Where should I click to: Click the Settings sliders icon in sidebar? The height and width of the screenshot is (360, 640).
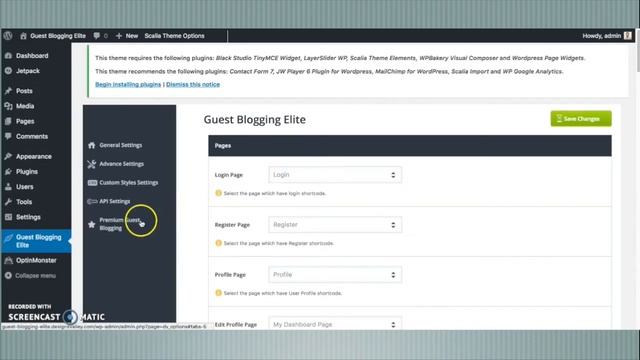point(8,217)
